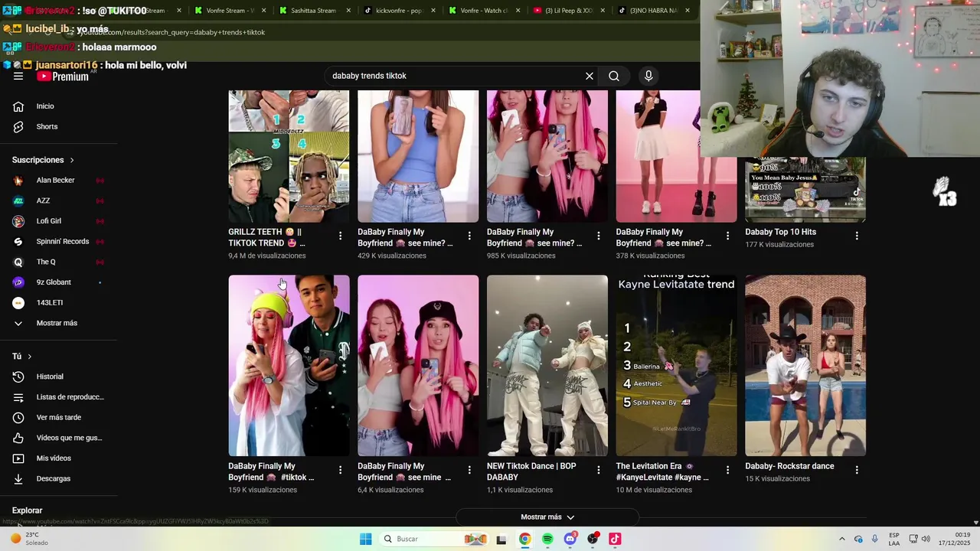Close the Sashittaa Stream tab
Image resolution: width=980 pixels, height=551 pixels.
point(348,11)
